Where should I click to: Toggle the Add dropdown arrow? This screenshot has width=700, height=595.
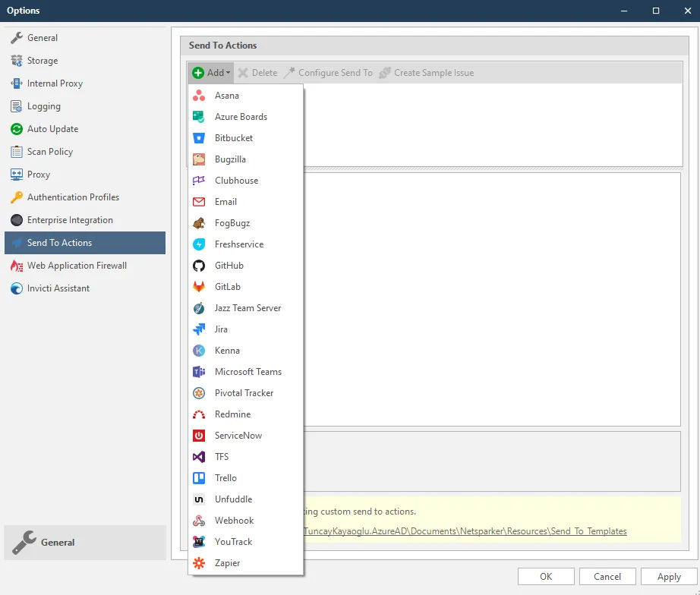(x=228, y=73)
